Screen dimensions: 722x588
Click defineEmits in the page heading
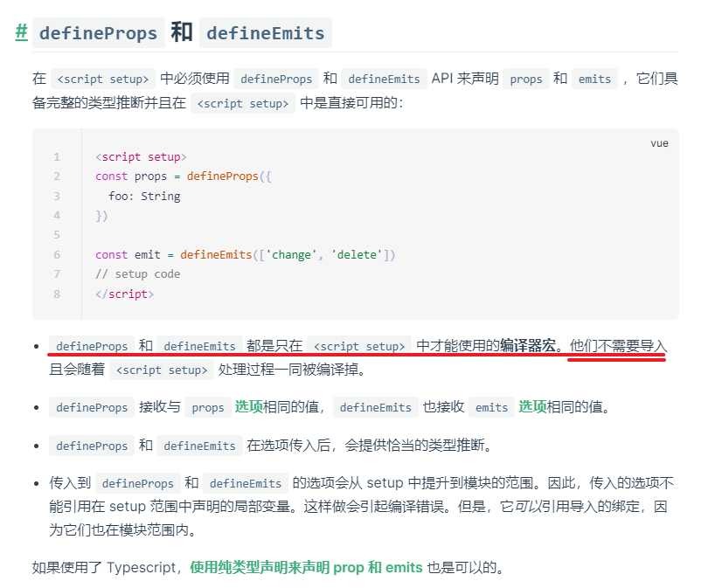tap(266, 33)
